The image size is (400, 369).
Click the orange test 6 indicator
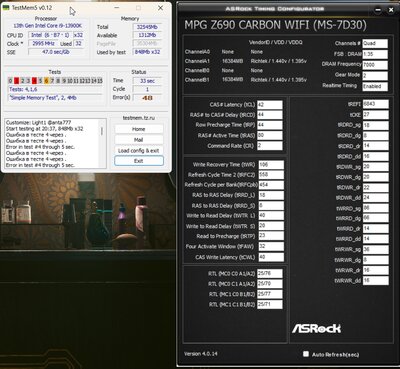[x=46, y=81]
